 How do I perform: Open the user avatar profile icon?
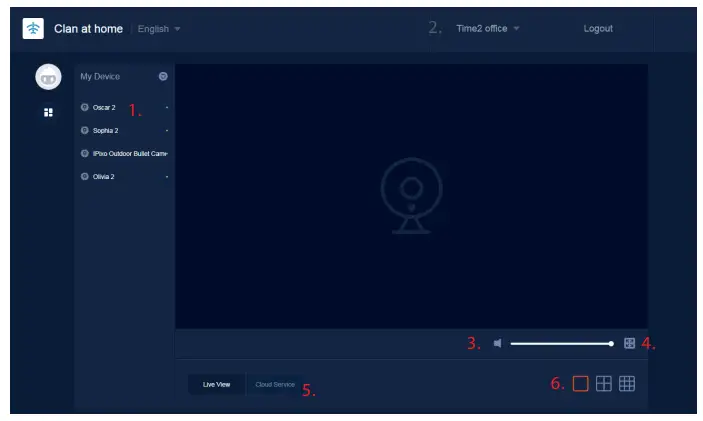click(x=48, y=77)
